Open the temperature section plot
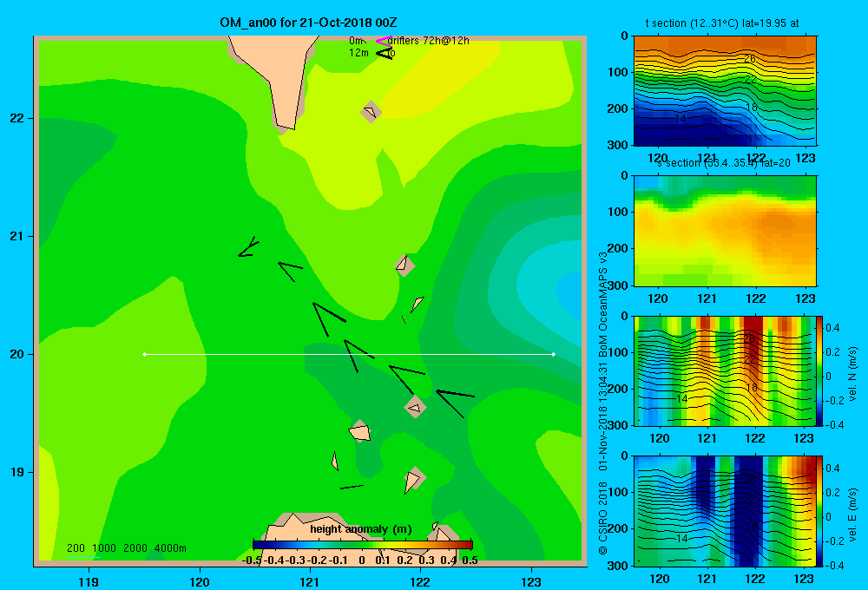 (725, 91)
